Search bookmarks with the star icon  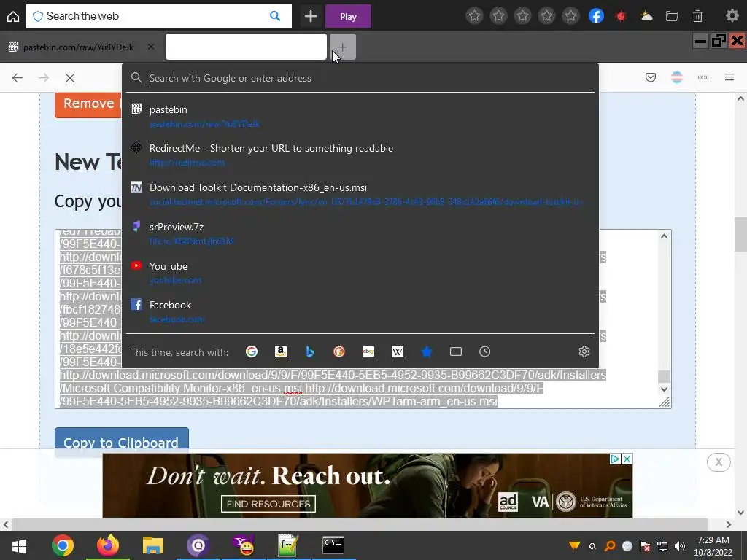[426, 351]
